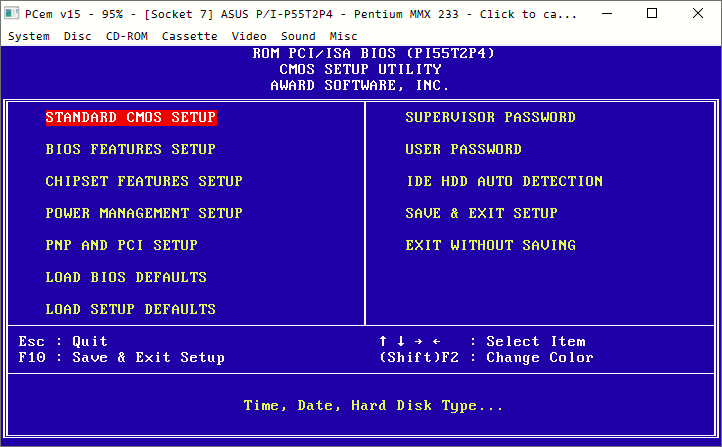Open the CD-ROM menu
Image resolution: width=722 pixels, height=447 pixels.
tap(127, 36)
